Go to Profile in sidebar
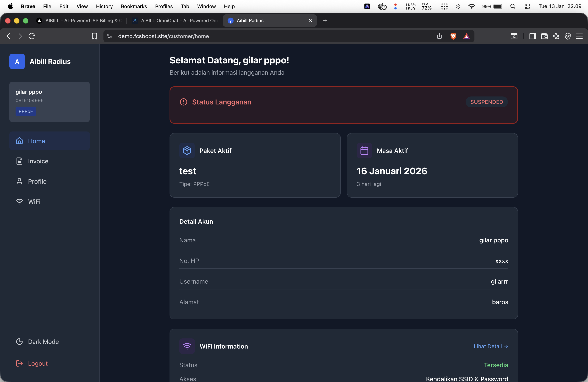 coord(37,181)
